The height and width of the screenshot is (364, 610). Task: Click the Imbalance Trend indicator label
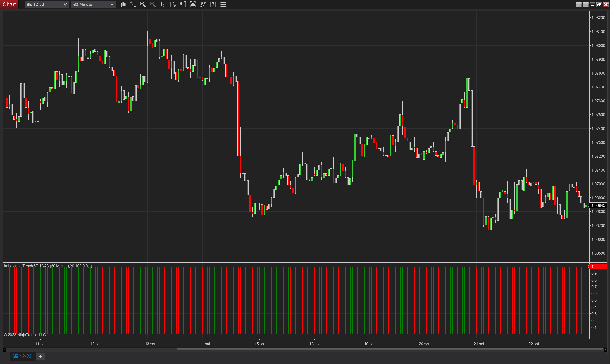click(x=48, y=266)
